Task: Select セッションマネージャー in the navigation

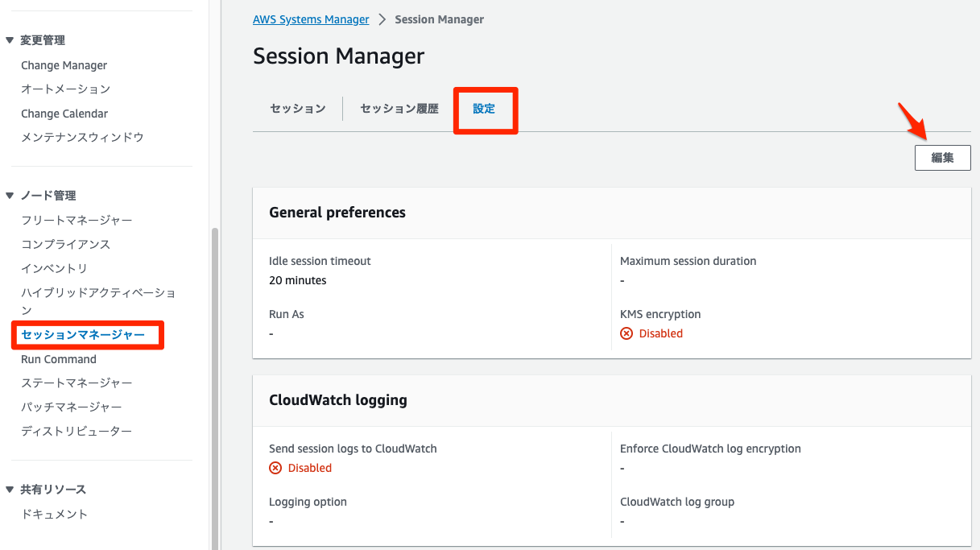Action: 84,334
